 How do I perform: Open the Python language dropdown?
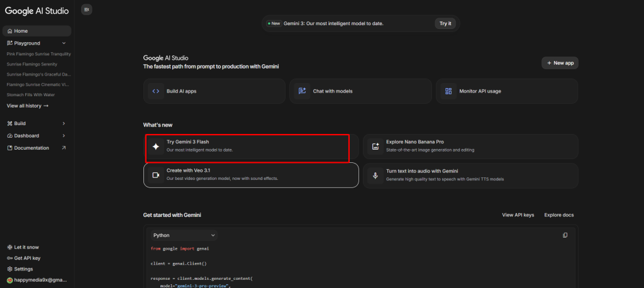pos(184,235)
